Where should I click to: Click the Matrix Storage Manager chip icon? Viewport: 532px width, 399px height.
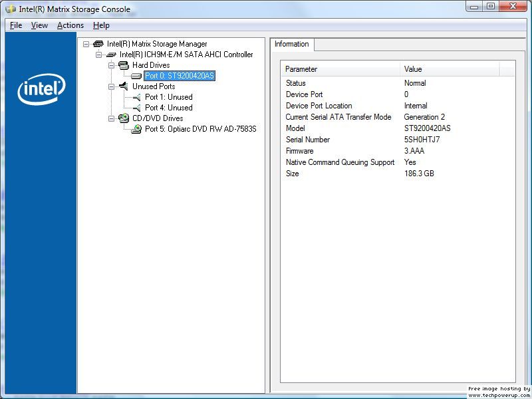click(98, 44)
